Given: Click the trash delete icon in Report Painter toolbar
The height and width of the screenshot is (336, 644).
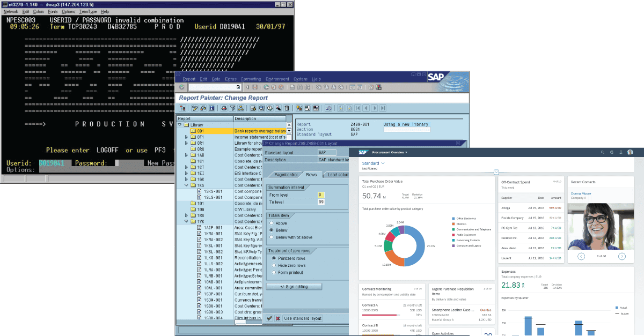Looking at the screenshot, I should (287, 108).
